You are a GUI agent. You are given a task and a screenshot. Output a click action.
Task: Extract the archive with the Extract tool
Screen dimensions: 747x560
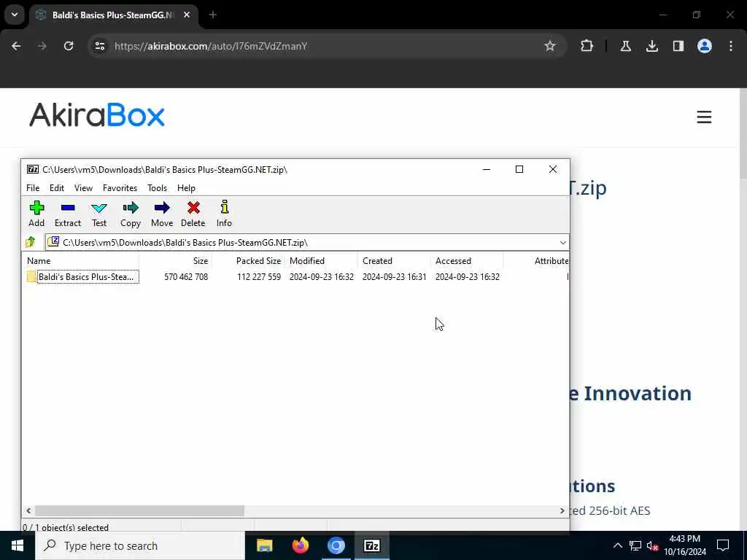pos(68,214)
